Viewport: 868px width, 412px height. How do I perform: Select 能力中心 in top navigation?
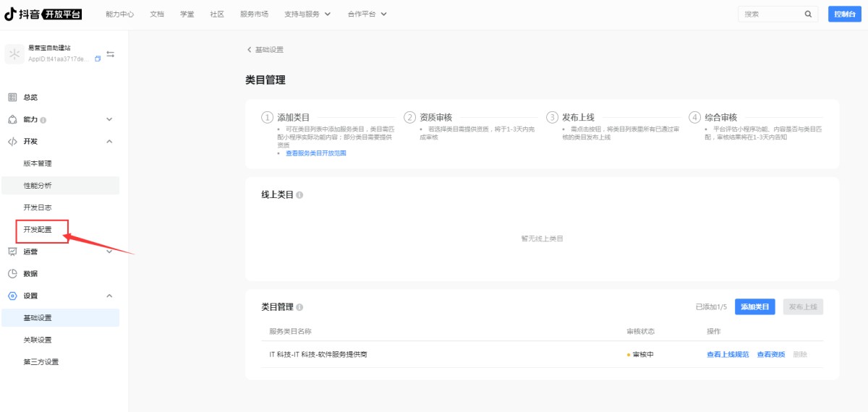coord(119,14)
